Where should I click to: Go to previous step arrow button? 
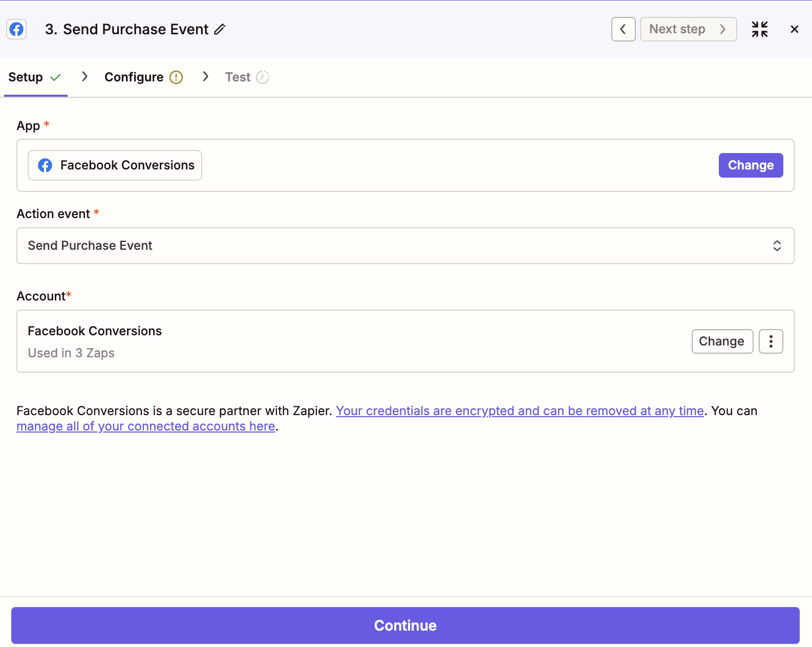point(623,29)
